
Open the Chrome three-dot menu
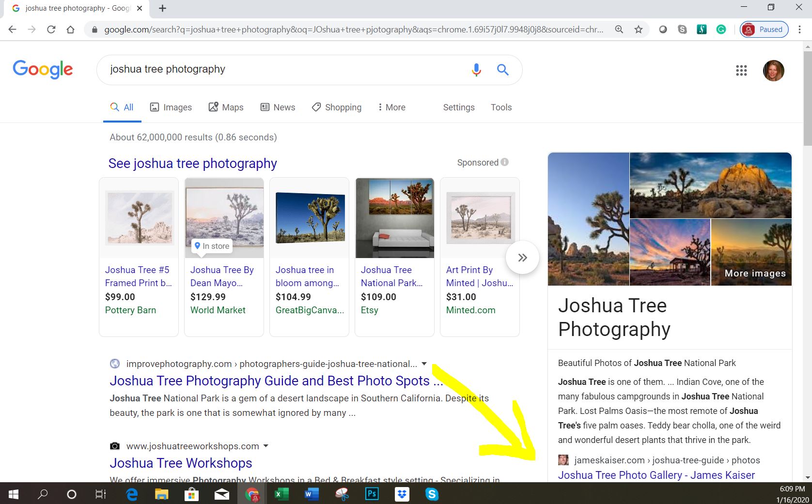(799, 30)
